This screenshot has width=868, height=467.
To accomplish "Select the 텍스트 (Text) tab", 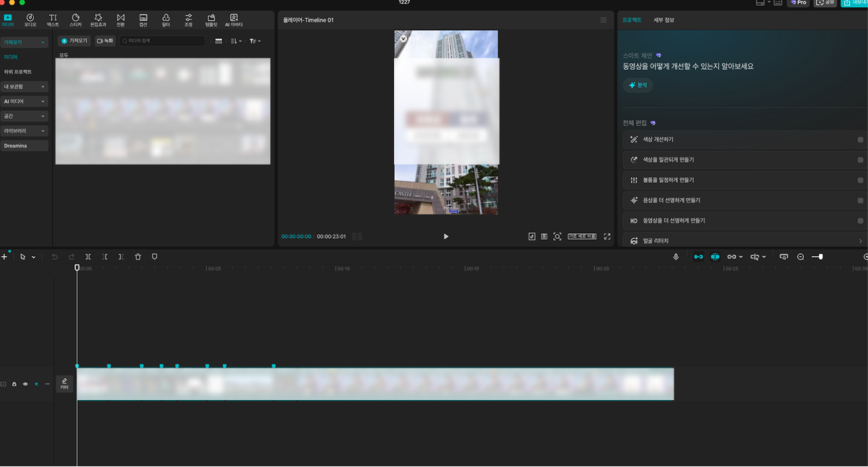I will click(x=53, y=19).
